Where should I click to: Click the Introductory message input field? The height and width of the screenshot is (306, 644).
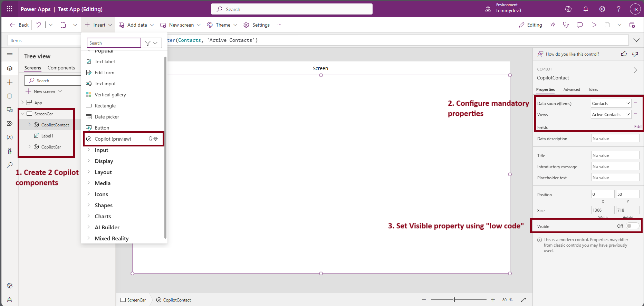point(615,166)
